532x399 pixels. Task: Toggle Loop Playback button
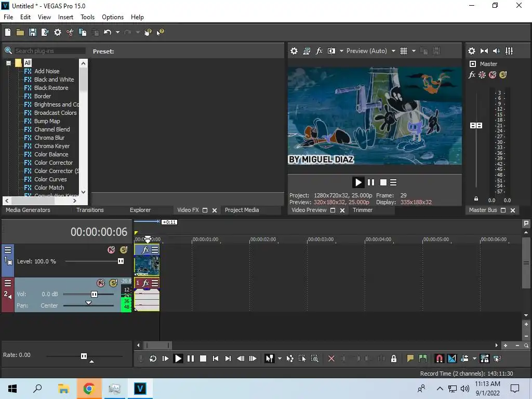153,358
